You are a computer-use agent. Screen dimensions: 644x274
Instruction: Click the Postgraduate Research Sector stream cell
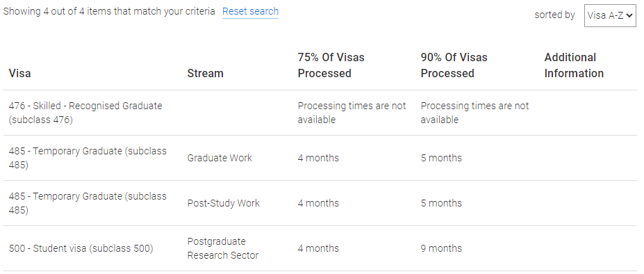[x=223, y=248]
